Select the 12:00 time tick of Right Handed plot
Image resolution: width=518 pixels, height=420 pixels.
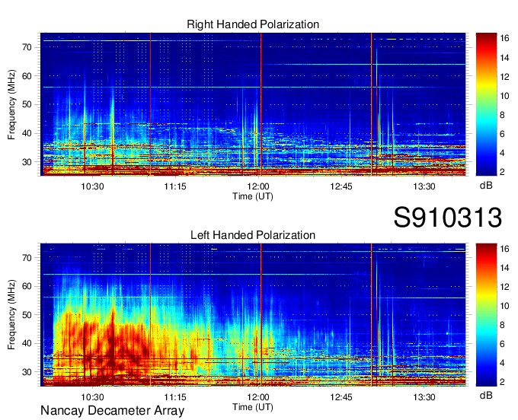point(258,186)
